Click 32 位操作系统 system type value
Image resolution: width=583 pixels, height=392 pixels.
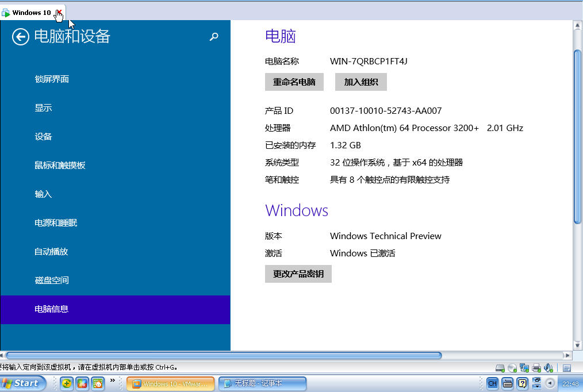coord(396,162)
